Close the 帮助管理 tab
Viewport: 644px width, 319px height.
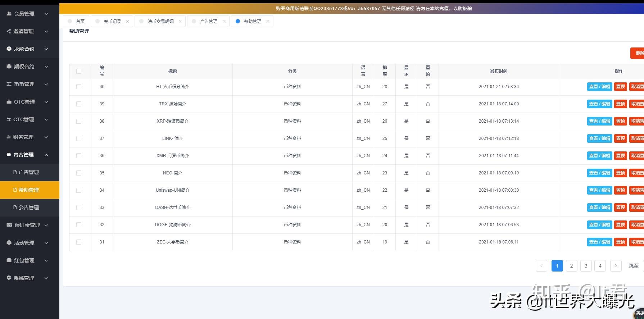[x=268, y=22]
